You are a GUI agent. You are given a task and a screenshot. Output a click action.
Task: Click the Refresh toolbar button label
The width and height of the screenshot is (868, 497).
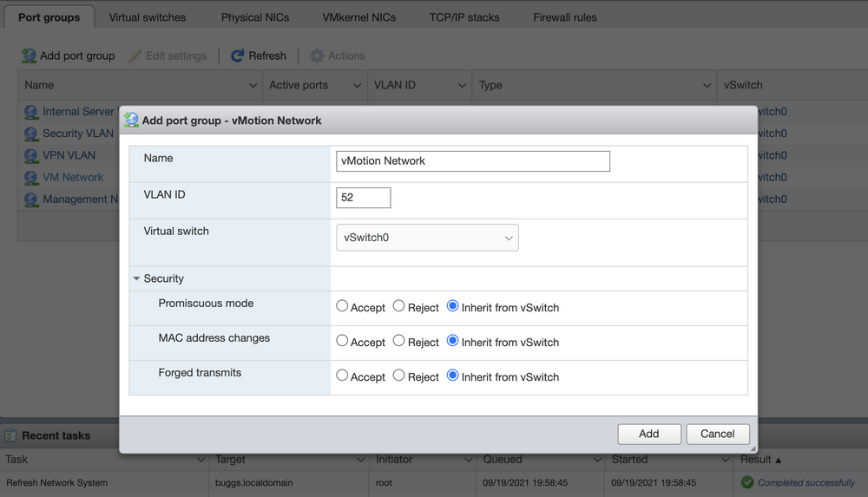coord(267,56)
